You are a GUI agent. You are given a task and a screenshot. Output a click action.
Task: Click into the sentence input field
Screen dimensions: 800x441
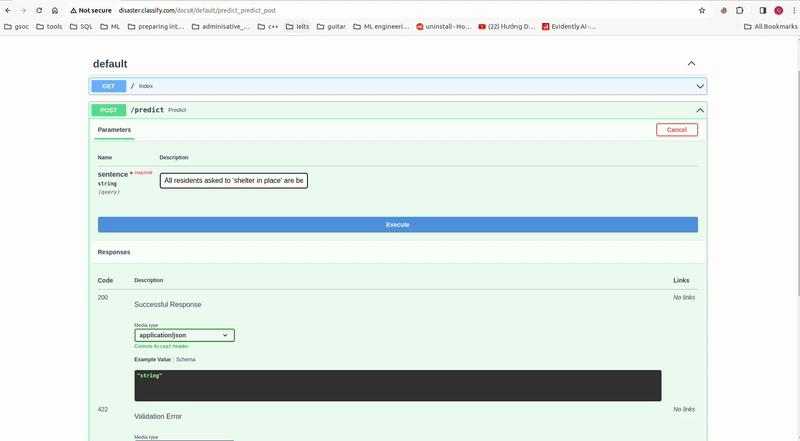click(234, 181)
